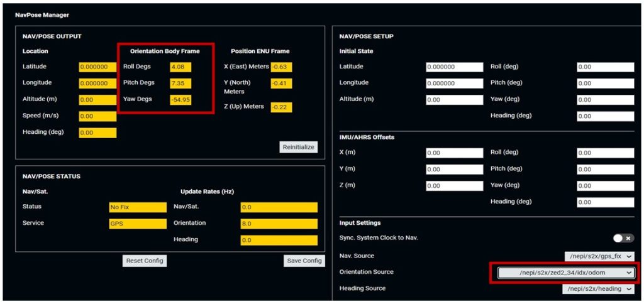Focus the Initial State Heading input
This screenshot has width=644, height=304.
[605, 116]
